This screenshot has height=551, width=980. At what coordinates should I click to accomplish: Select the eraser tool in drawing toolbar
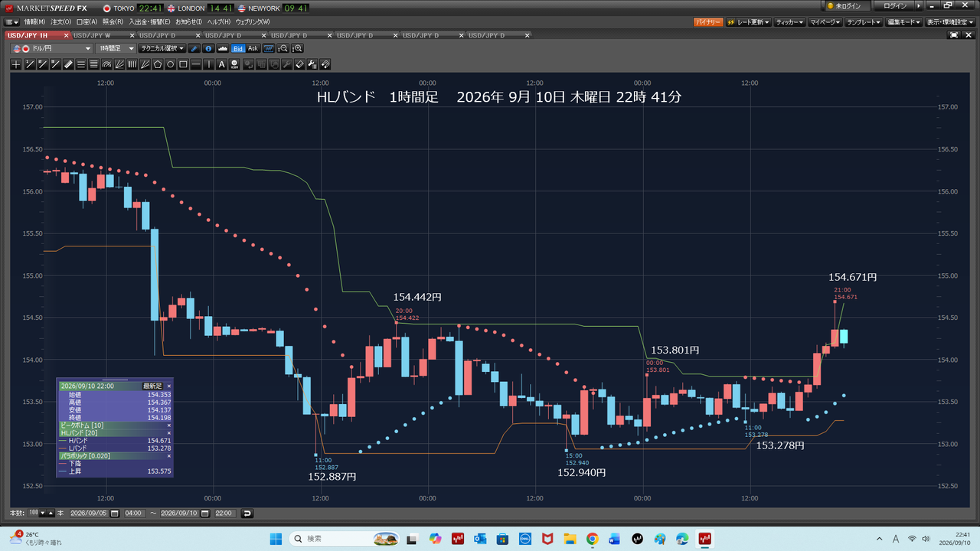(x=300, y=64)
